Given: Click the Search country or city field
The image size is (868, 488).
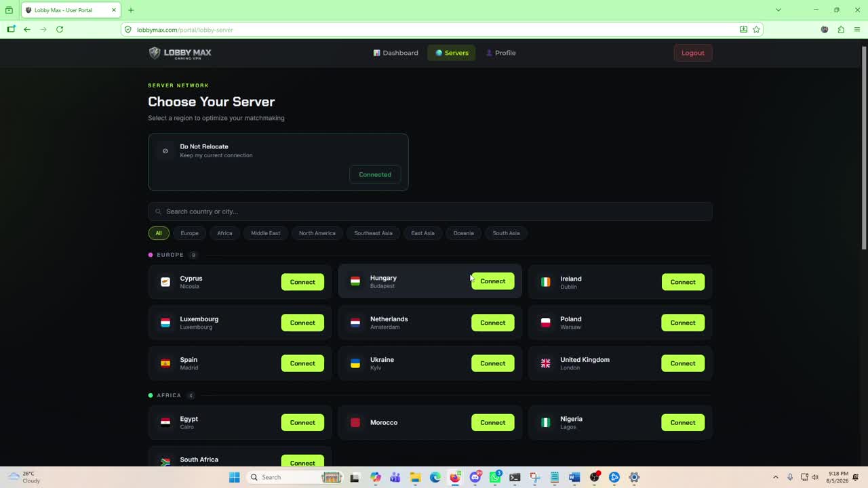Looking at the screenshot, I should [430, 211].
